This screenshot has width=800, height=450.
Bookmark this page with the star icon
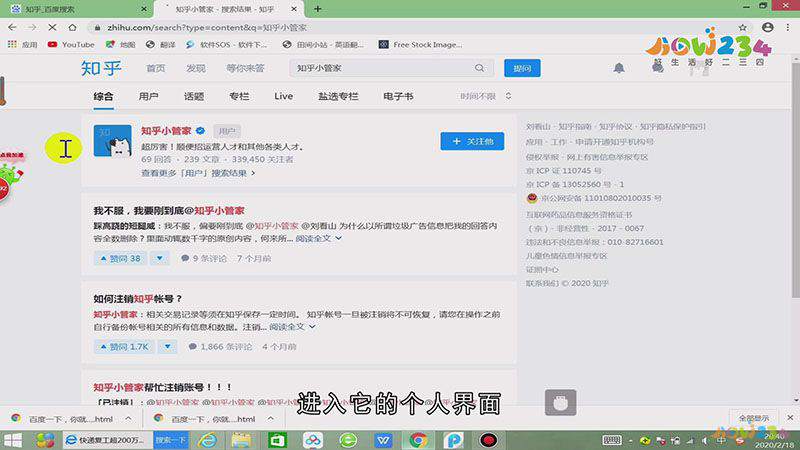[743, 27]
